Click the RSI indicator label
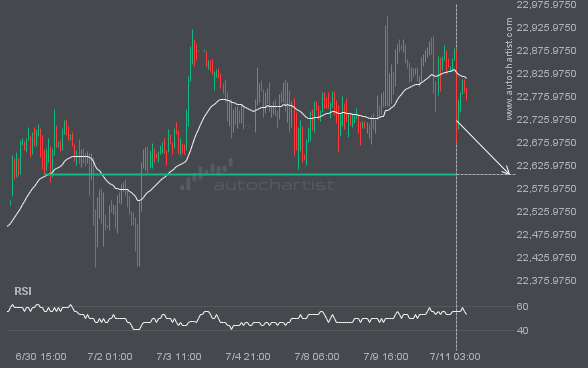This screenshot has height=368, width=588. 23,291
